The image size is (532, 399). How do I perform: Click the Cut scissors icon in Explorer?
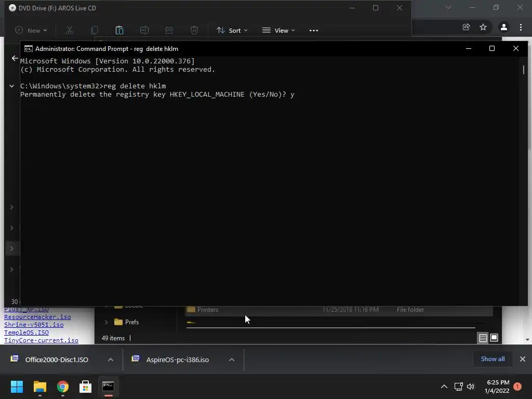[x=70, y=30]
